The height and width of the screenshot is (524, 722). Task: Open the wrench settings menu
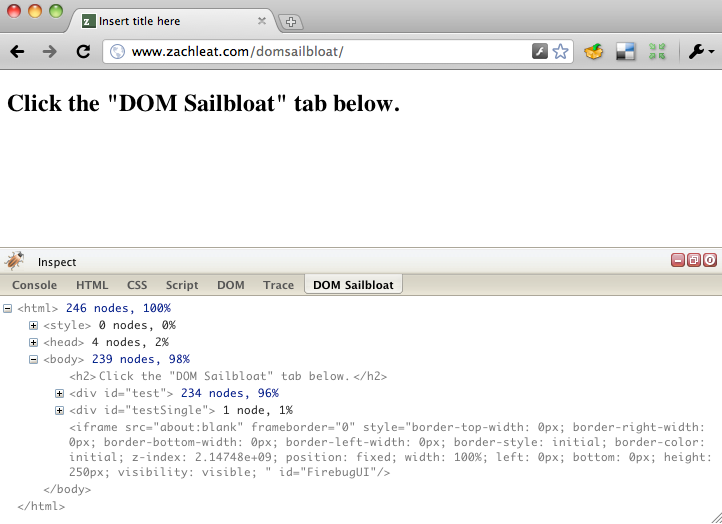701,51
